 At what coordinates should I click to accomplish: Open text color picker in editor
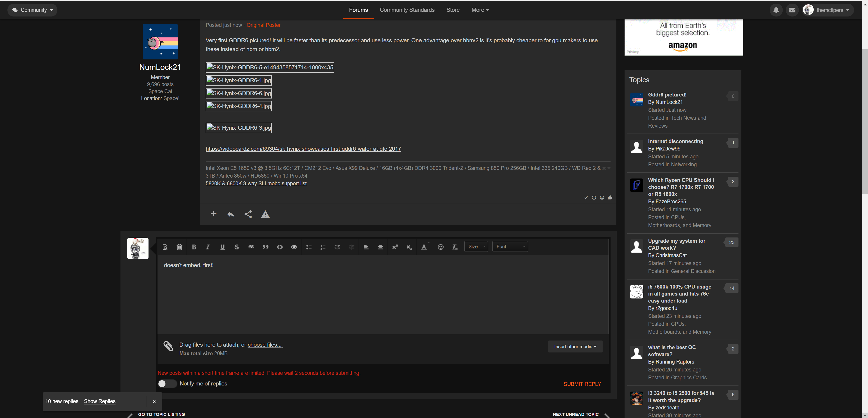pyautogui.click(x=425, y=247)
